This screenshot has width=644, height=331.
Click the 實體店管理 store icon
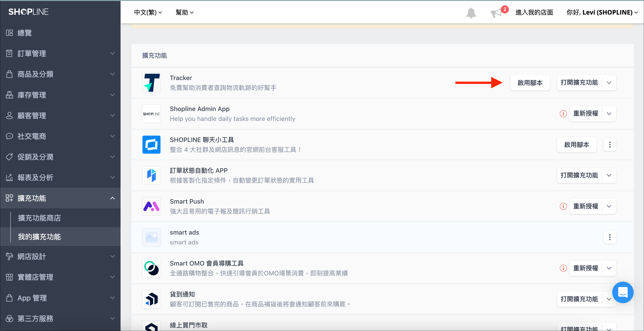pos(9,277)
